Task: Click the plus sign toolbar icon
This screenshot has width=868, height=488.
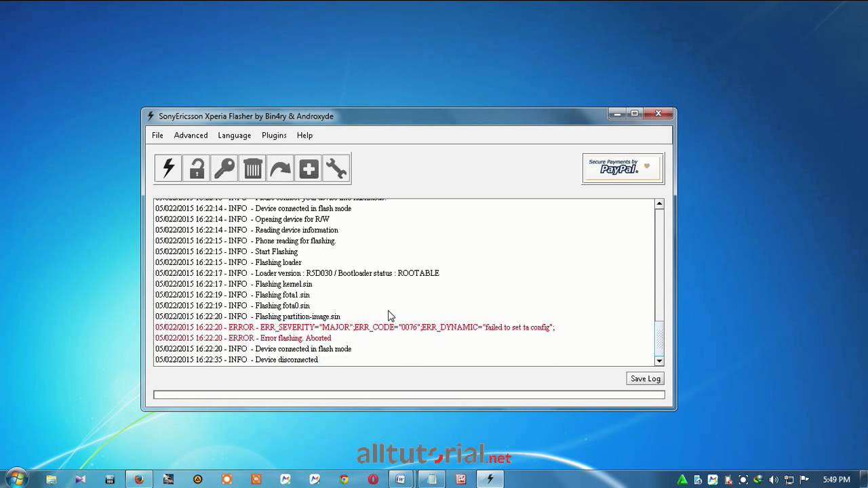Action: click(309, 168)
